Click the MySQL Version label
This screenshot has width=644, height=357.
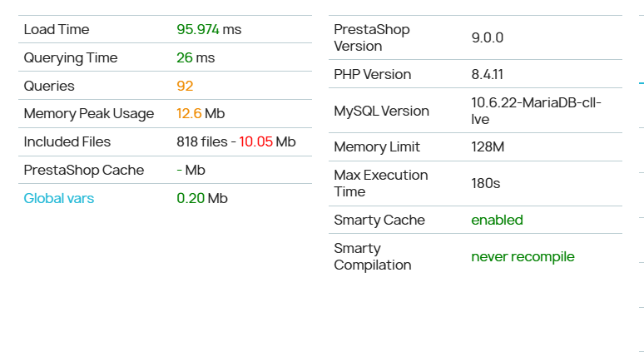click(x=381, y=111)
